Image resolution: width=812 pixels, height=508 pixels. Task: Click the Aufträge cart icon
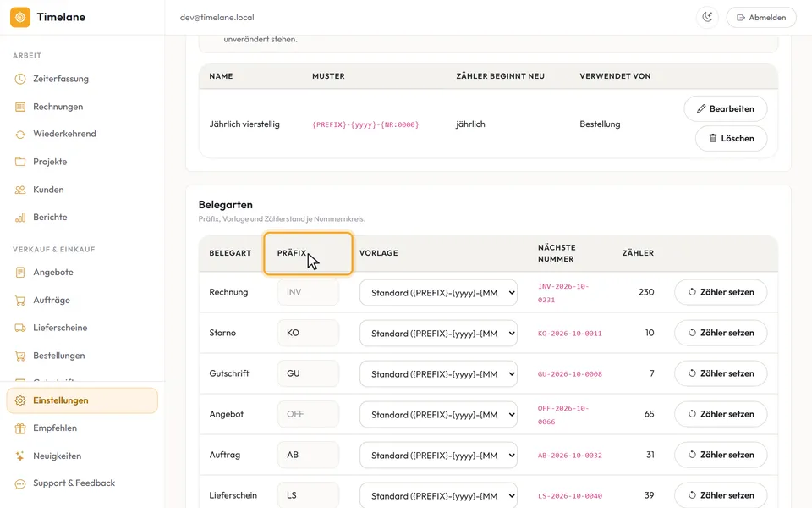click(x=20, y=300)
